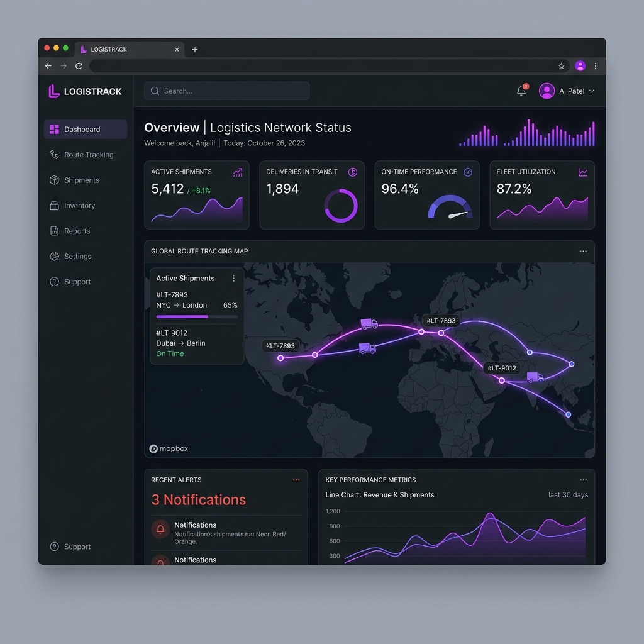Click the #LT-7893 progress bar
644x644 pixels.
[197, 317]
